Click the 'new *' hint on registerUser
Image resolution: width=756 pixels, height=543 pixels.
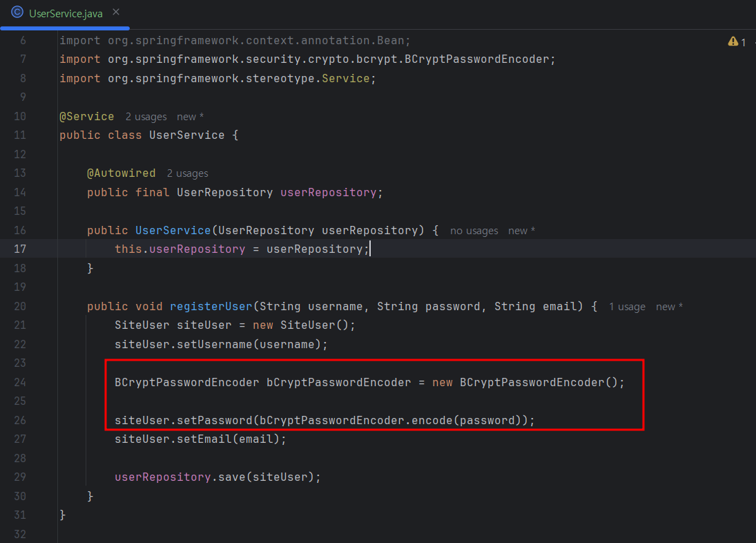pyautogui.click(x=669, y=307)
